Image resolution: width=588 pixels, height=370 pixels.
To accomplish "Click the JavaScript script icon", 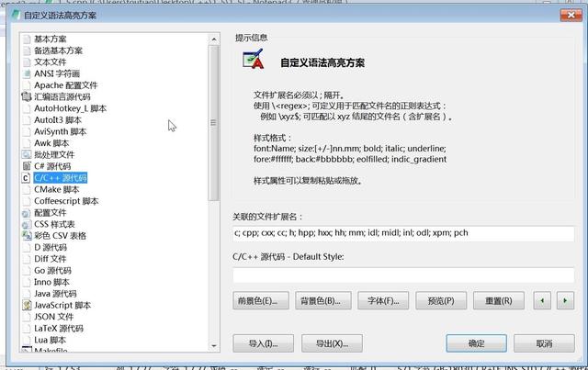I will [27, 305].
